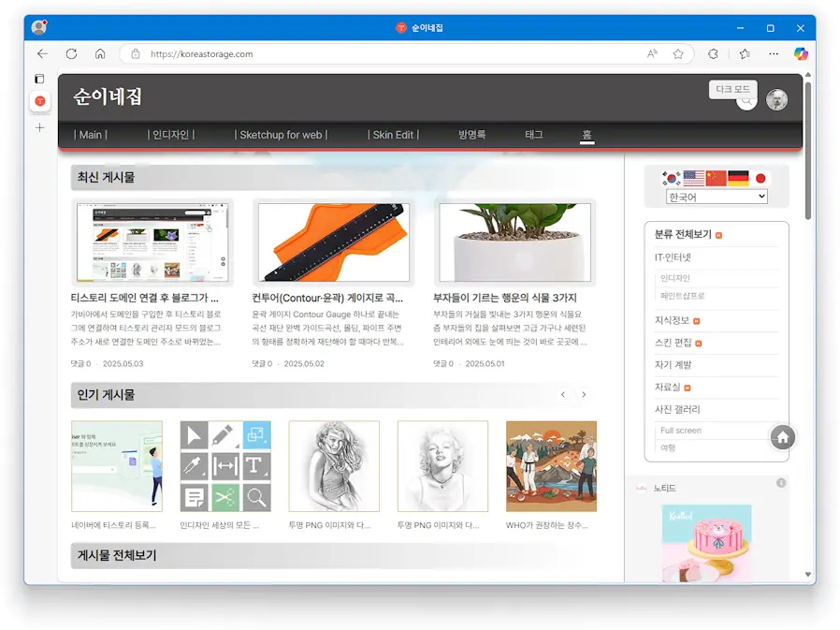Click the Japanese flag translation icon
The width and height of the screenshot is (840, 630).
(x=760, y=178)
